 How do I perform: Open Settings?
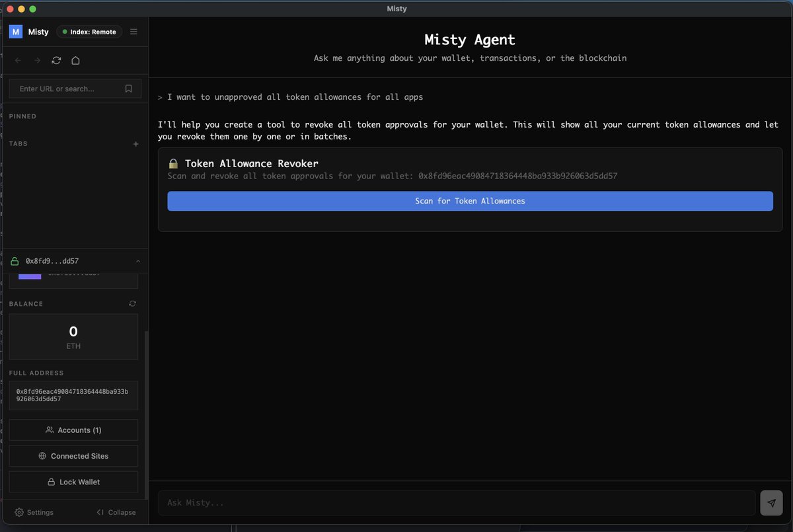click(x=34, y=512)
